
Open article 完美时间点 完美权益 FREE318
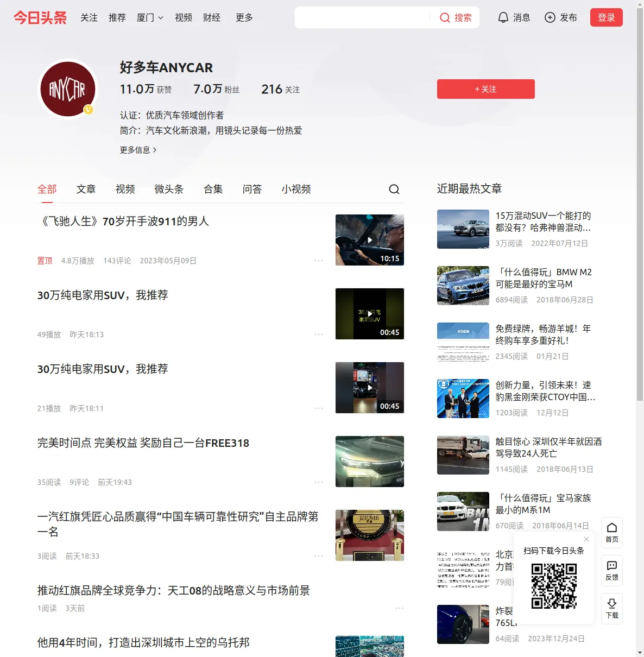pos(143,443)
